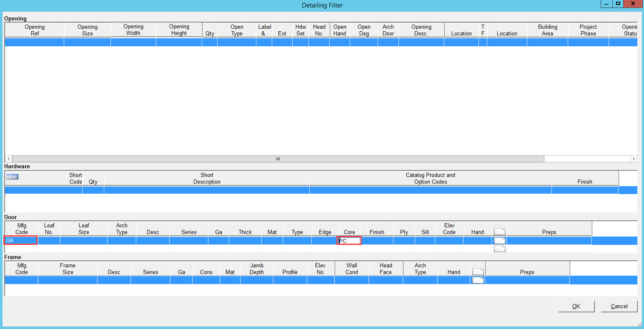The width and height of the screenshot is (644, 329).
Task: Click the Opening Ref column header
Action: click(x=35, y=30)
